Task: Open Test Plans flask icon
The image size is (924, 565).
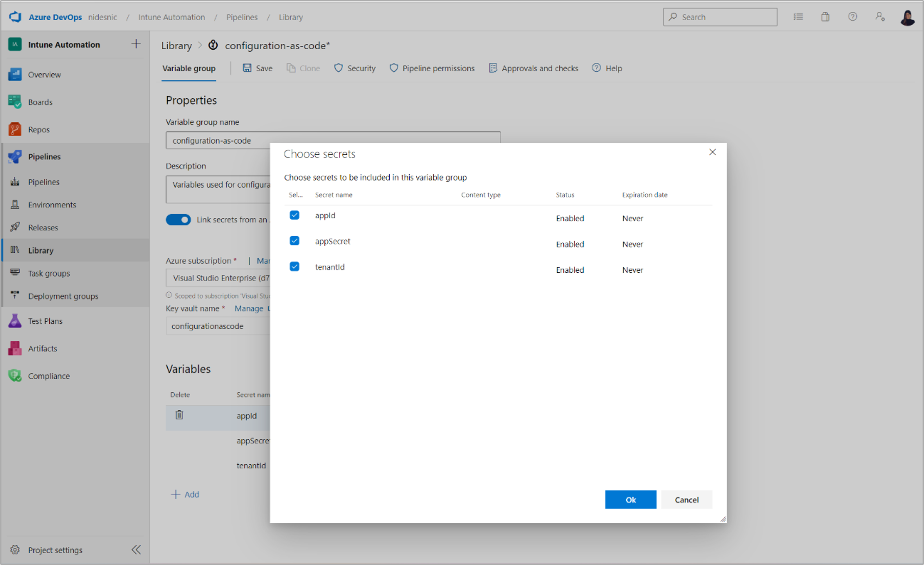Action: coord(15,321)
